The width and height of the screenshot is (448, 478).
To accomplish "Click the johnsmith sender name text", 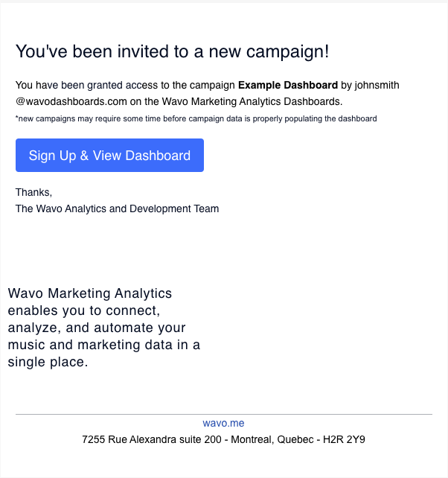I will pos(377,85).
